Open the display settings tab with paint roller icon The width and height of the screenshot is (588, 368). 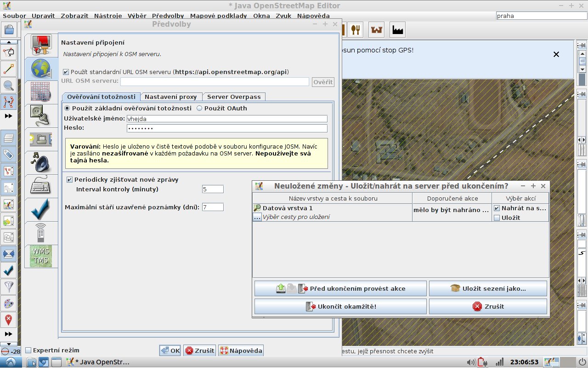pyautogui.click(x=41, y=46)
